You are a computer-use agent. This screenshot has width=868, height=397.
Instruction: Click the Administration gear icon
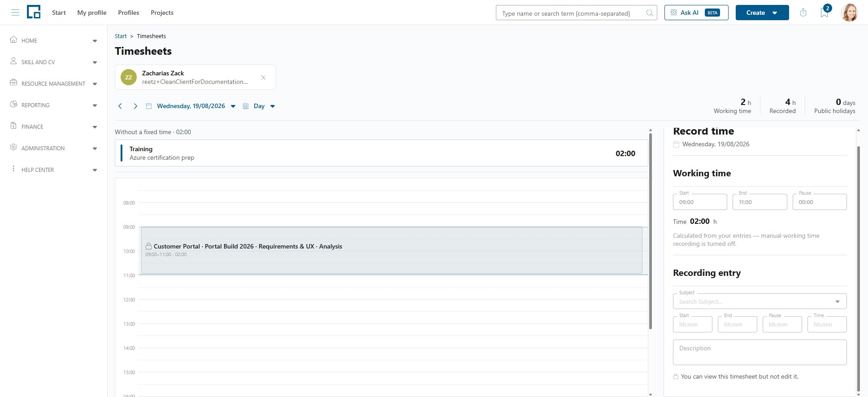coord(13,147)
